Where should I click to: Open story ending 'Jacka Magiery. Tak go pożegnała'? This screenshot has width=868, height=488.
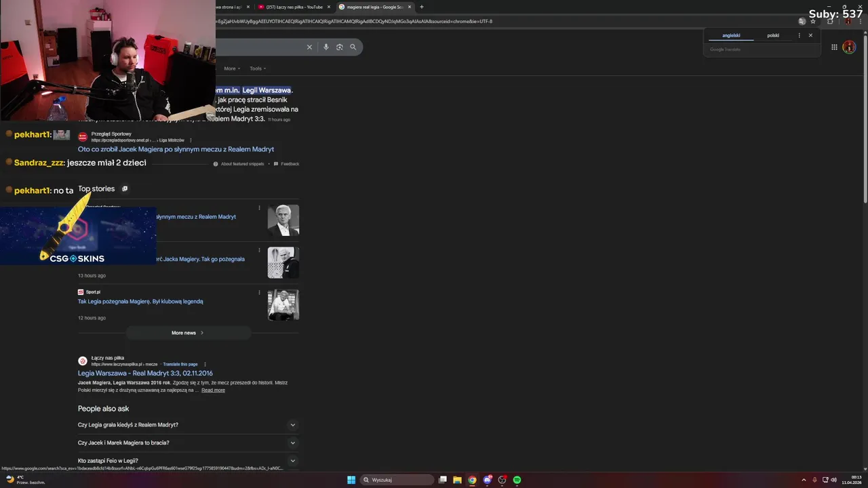coord(201,259)
